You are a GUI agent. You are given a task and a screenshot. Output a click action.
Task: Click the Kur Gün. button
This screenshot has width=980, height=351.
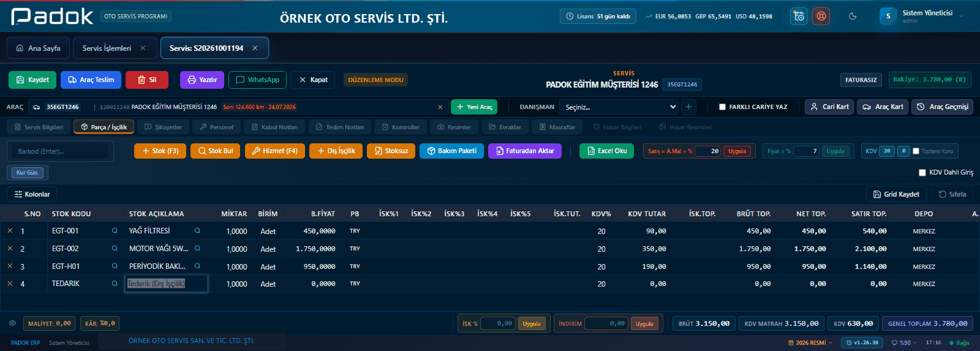coord(28,173)
